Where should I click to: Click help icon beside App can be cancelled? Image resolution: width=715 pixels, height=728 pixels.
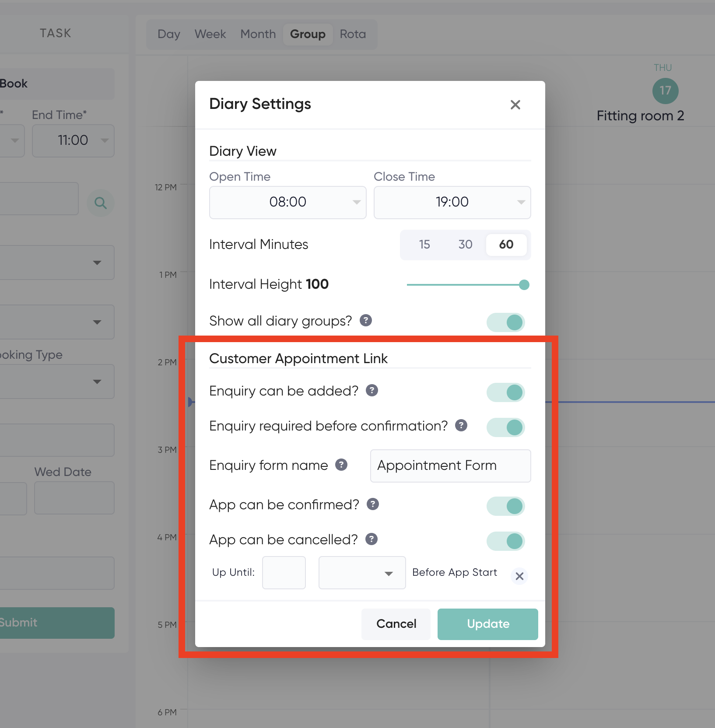point(372,539)
